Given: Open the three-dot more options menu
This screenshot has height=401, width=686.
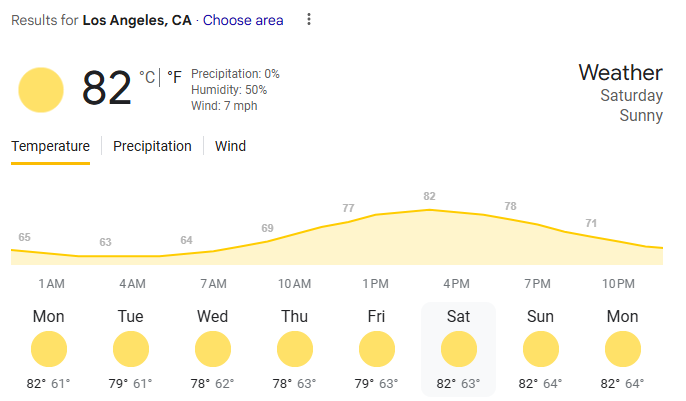Looking at the screenshot, I should click(x=309, y=20).
